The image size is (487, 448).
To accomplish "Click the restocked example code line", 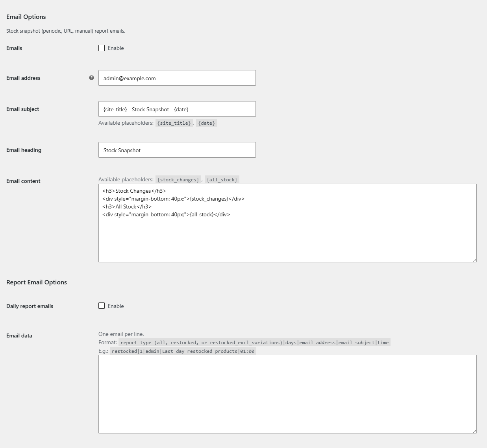I will [183, 351].
